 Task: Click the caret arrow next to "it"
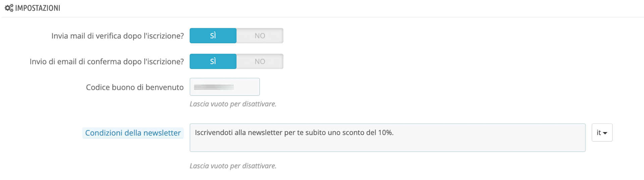(x=605, y=133)
